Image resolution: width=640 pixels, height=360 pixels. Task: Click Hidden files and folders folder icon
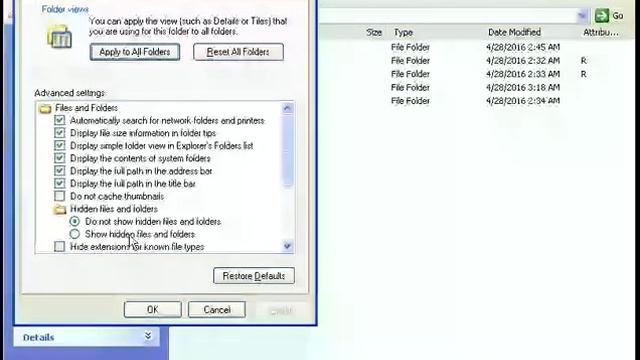tap(60, 209)
